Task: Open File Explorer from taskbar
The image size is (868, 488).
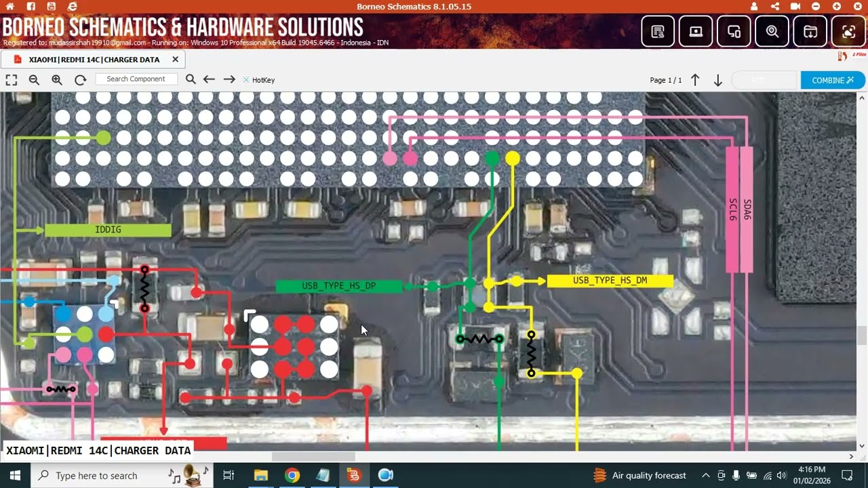Action: tap(261, 475)
